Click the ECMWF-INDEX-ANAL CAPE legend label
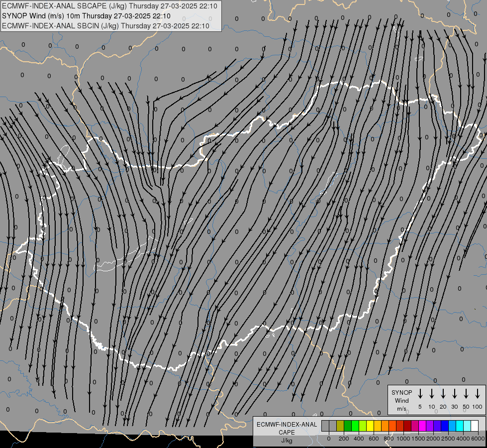 click(287, 429)
